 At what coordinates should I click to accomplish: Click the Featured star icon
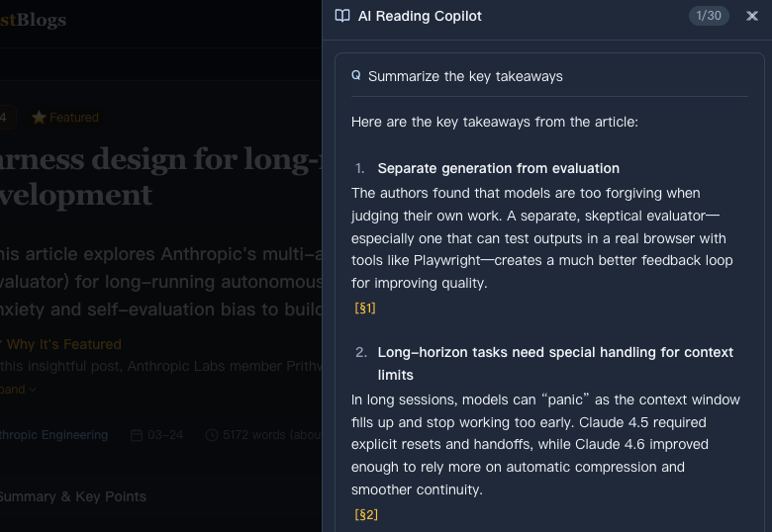39,118
